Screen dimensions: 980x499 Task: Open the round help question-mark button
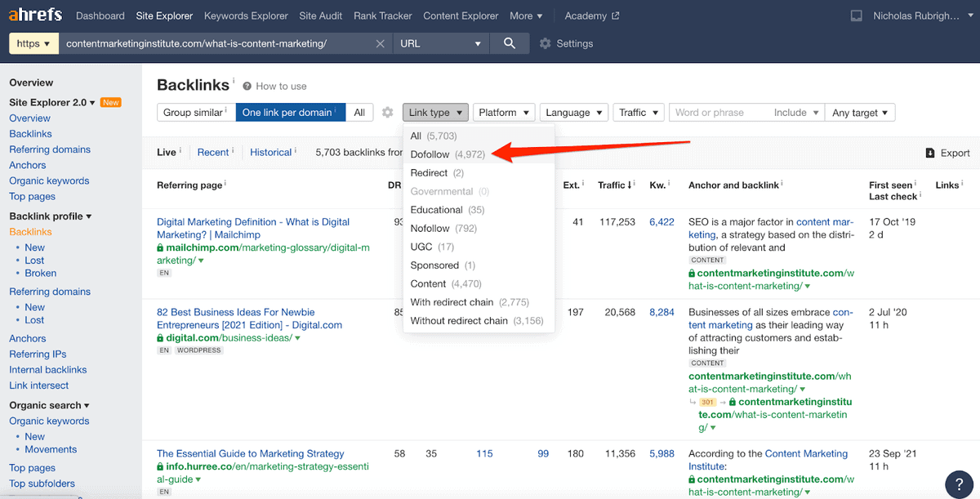coord(958,483)
